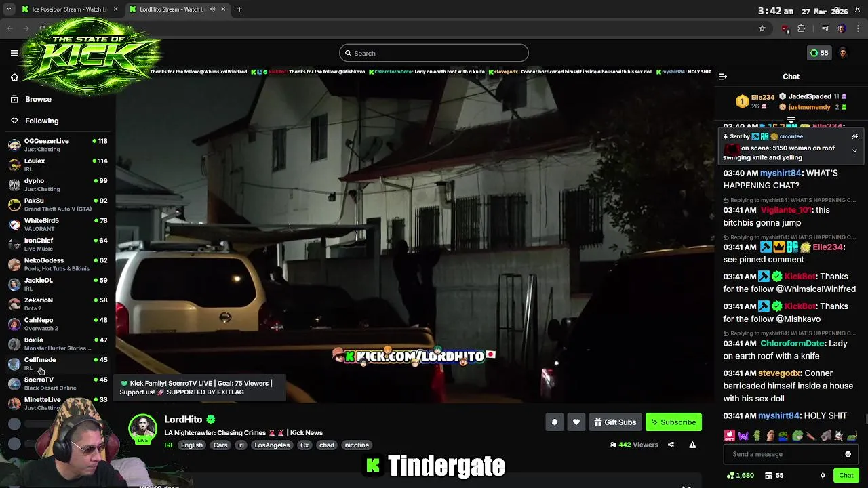Open the Kicks balance 55 in header
The height and width of the screenshot is (488, 868).
[819, 53]
